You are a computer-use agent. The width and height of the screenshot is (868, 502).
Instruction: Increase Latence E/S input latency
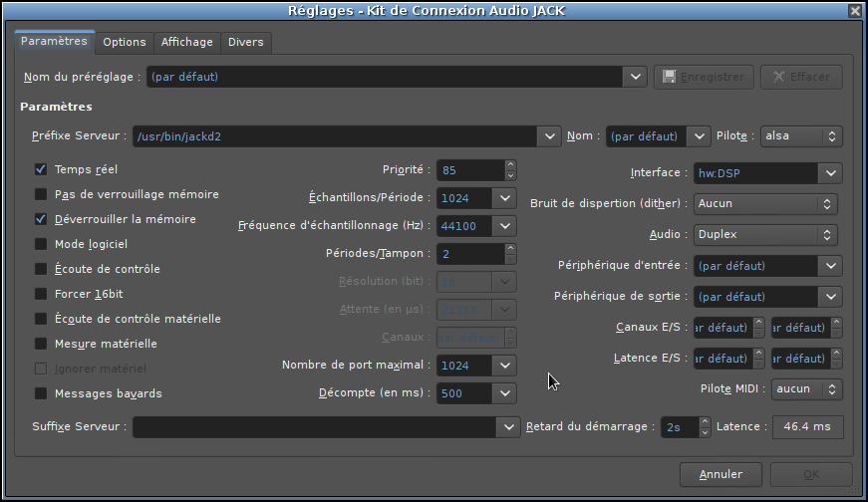[x=758, y=354]
